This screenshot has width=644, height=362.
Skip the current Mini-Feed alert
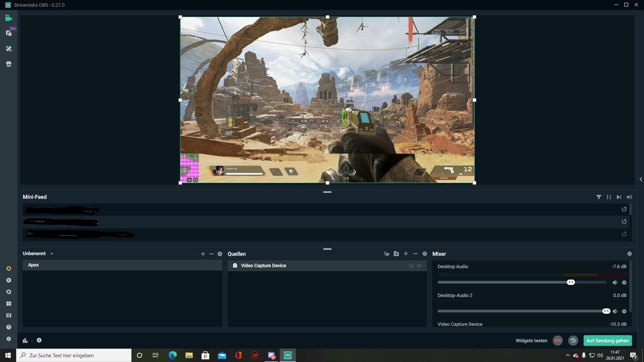(x=619, y=197)
